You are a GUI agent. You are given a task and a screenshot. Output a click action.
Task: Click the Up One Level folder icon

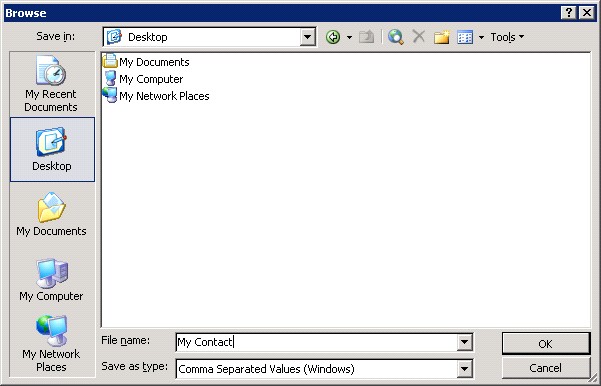coord(366,37)
